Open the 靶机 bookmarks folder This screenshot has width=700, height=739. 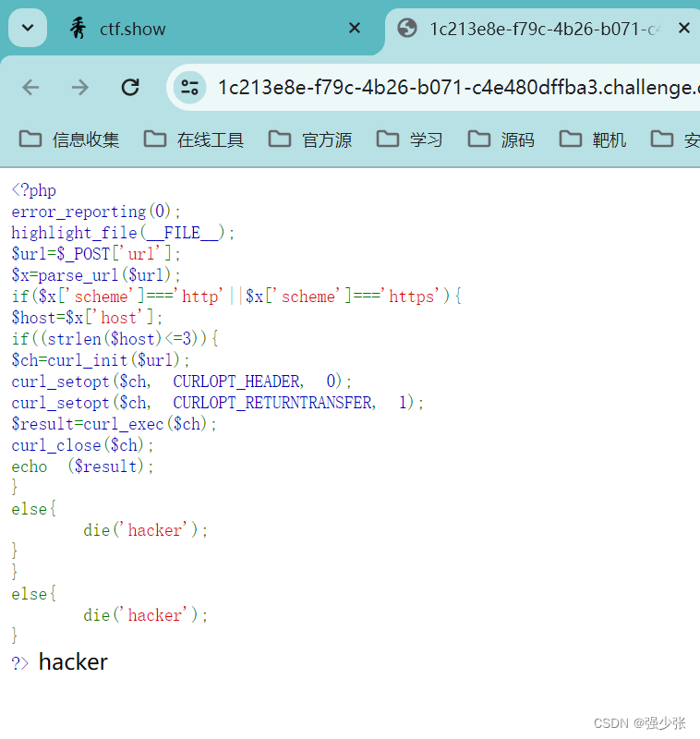point(593,139)
